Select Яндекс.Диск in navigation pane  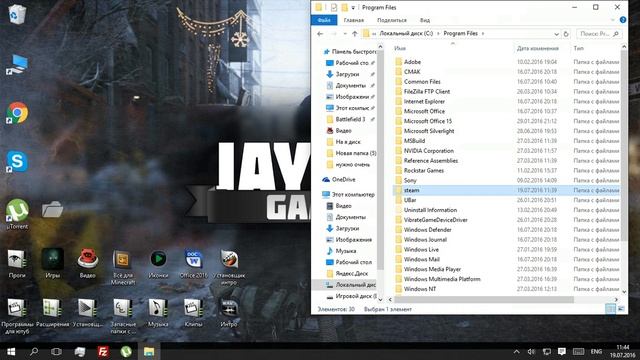pyautogui.click(x=351, y=273)
